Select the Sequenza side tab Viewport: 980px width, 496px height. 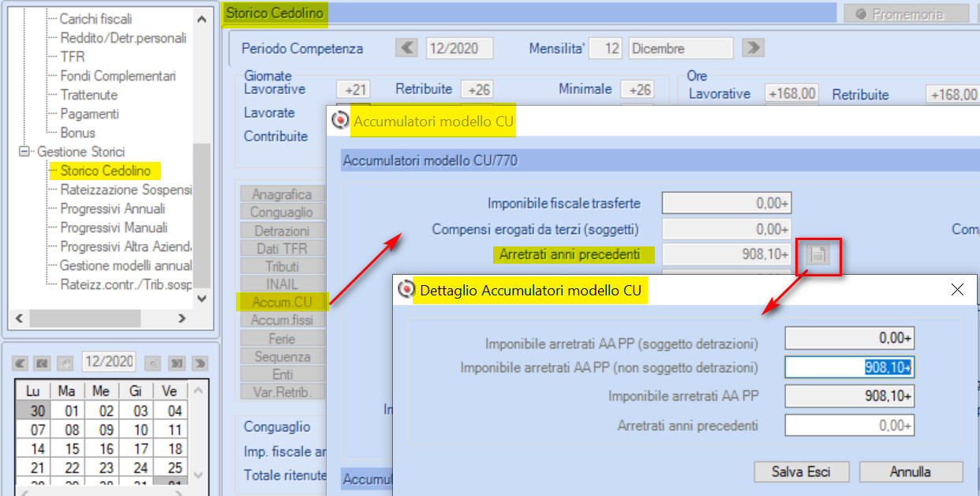pos(281,357)
